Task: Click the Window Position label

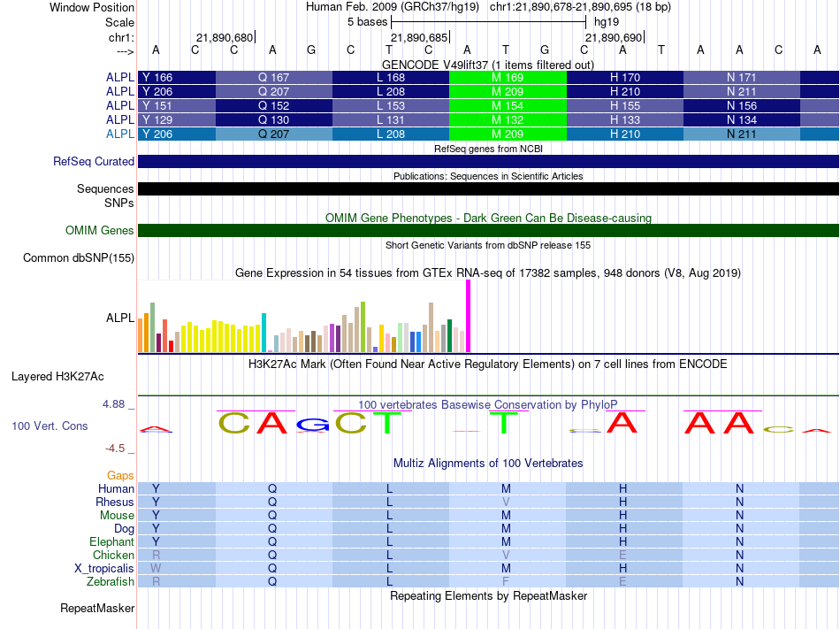Action: pos(92,7)
